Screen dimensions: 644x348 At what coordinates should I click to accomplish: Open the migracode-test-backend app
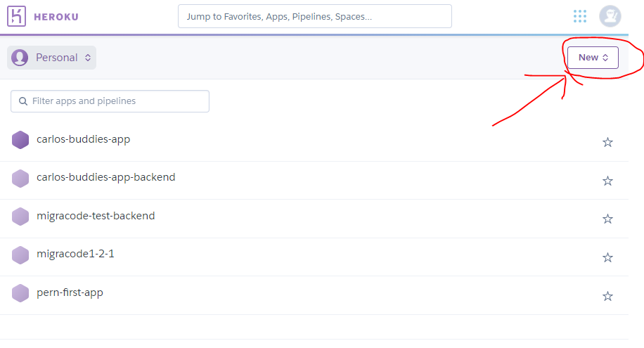(96, 216)
